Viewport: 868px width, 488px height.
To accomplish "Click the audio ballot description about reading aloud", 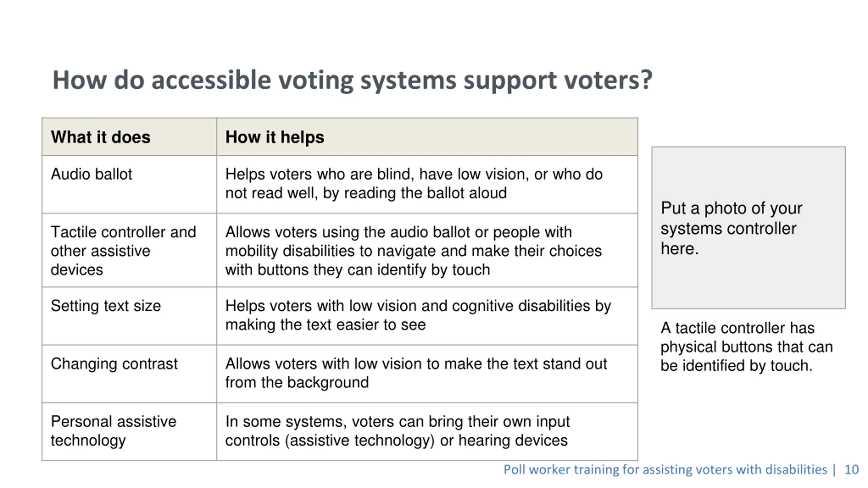I will 427,184.
